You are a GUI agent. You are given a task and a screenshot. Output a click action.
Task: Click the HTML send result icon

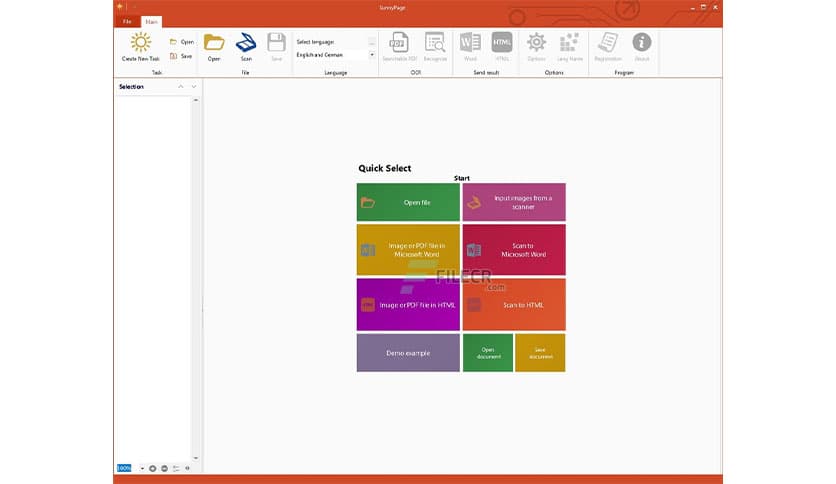(502, 42)
